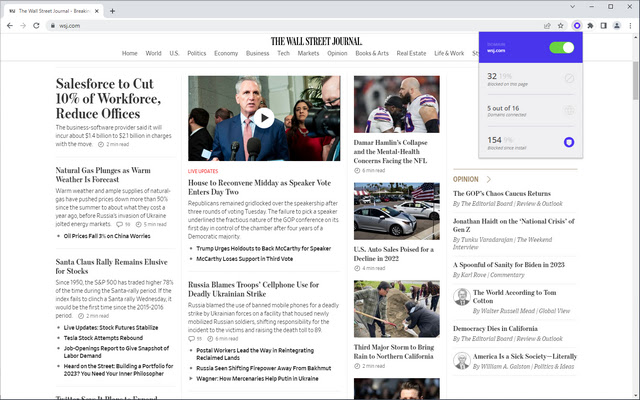Screen dimensions: 640x400
Task: Click the Walter Russell Mead author portrait
Action: point(462,297)
